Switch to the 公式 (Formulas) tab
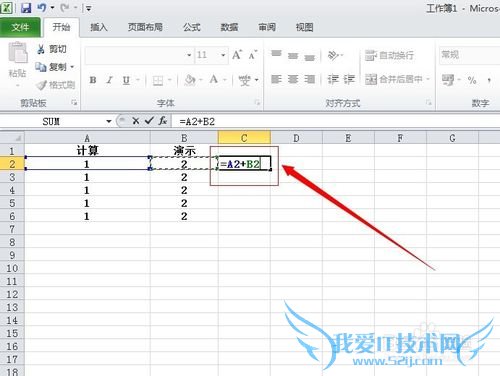 click(x=192, y=27)
